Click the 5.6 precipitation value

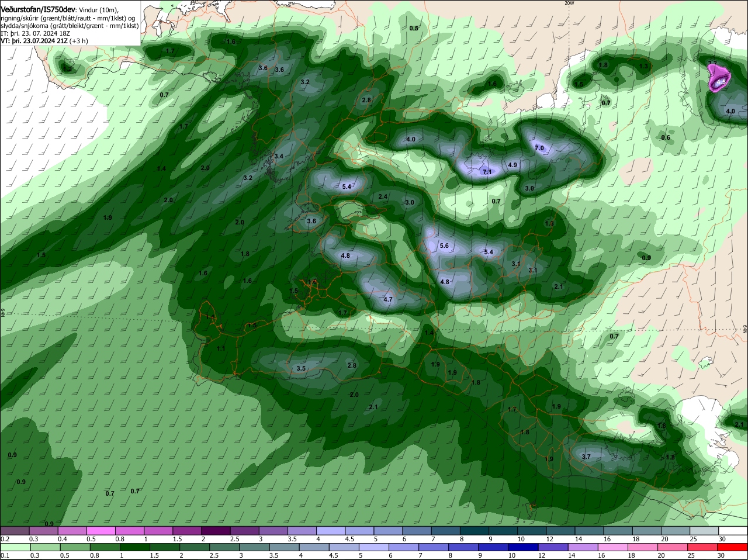(x=444, y=246)
